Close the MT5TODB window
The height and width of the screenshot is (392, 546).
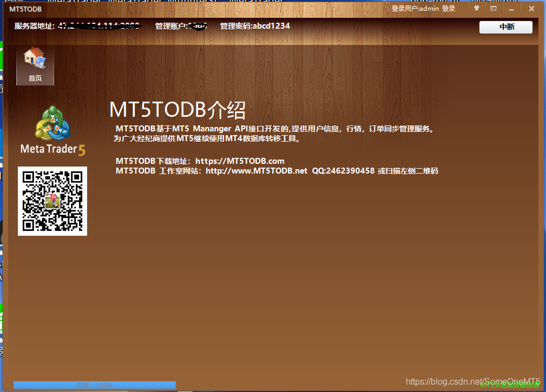(x=531, y=9)
